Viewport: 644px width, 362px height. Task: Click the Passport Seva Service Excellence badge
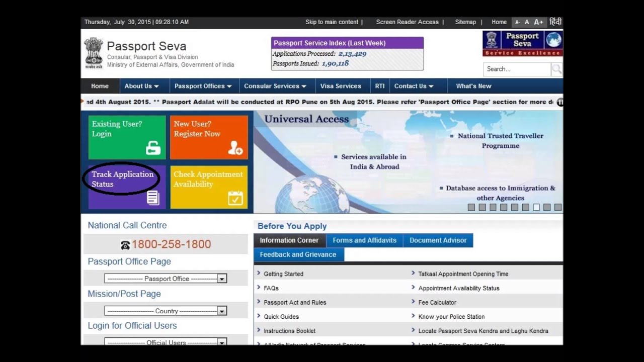point(522,44)
